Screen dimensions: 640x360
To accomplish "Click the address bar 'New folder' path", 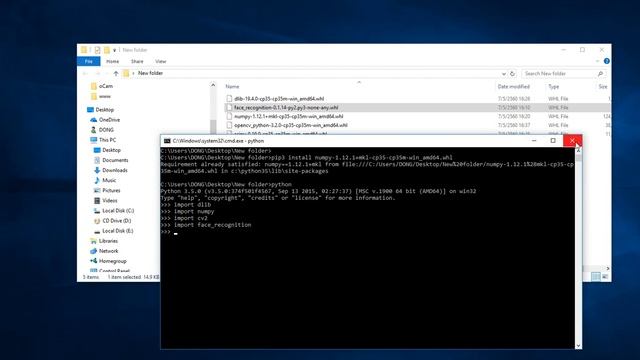I will tap(150, 73).
